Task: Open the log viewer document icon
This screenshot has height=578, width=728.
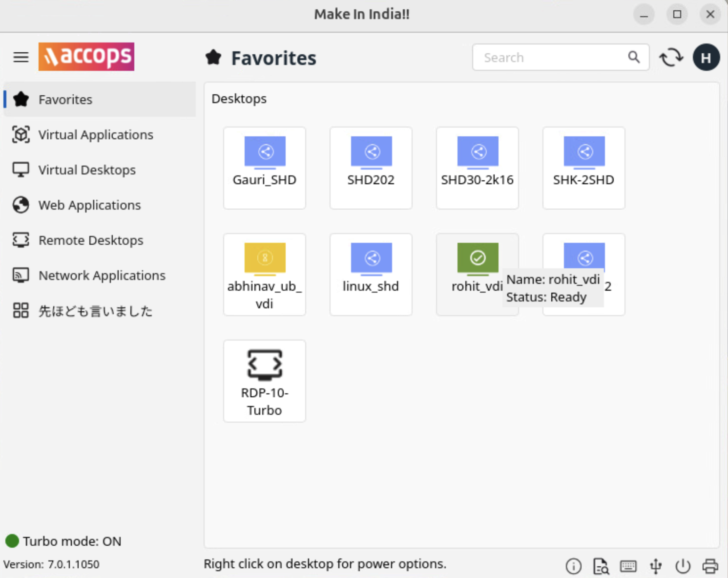Action: [x=601, y=566]
